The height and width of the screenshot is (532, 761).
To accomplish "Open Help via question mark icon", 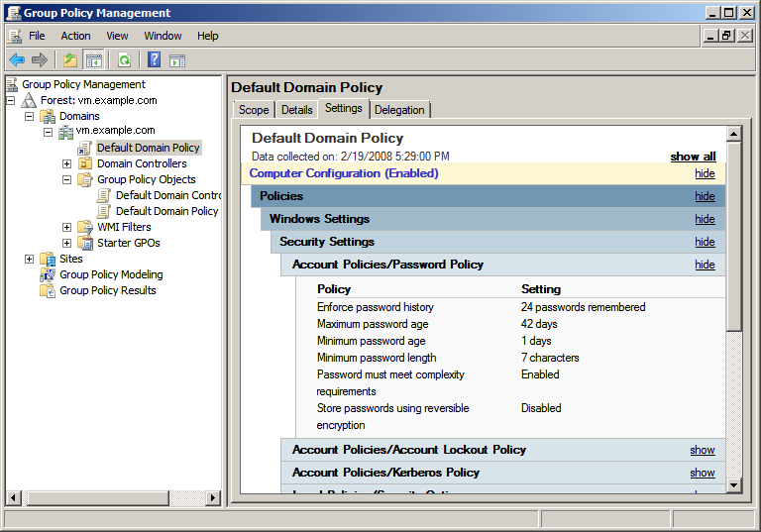I will point(155,60).
